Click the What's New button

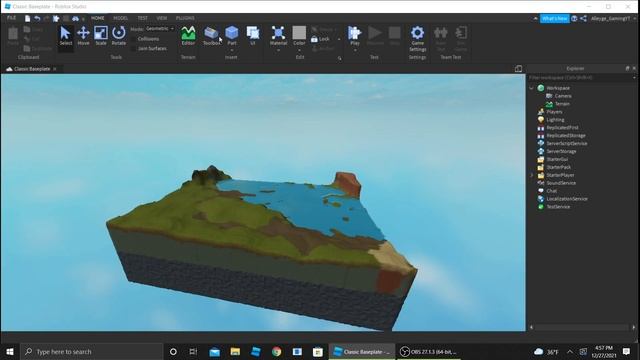(x=554, y=18)
